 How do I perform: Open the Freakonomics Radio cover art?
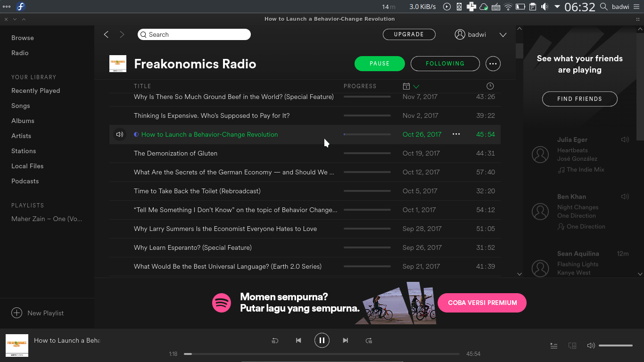[x=118, y=64]
